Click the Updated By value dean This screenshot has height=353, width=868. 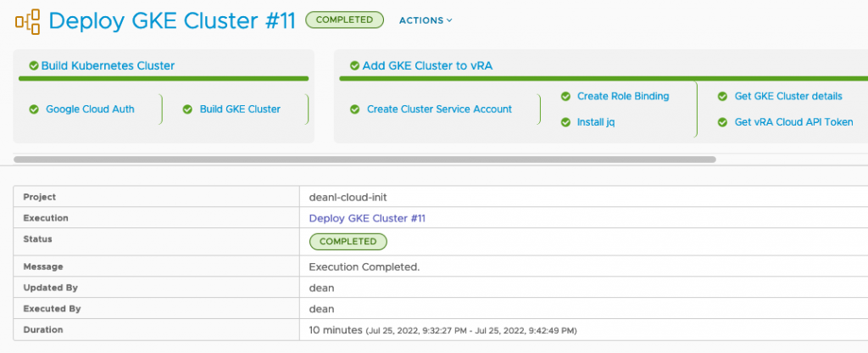321,289
